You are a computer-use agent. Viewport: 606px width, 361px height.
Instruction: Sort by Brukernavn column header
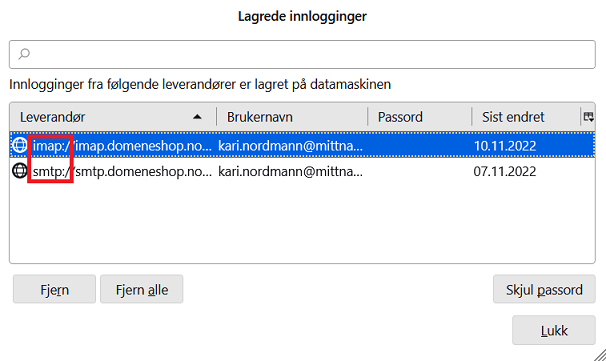[x=292, y=117]
